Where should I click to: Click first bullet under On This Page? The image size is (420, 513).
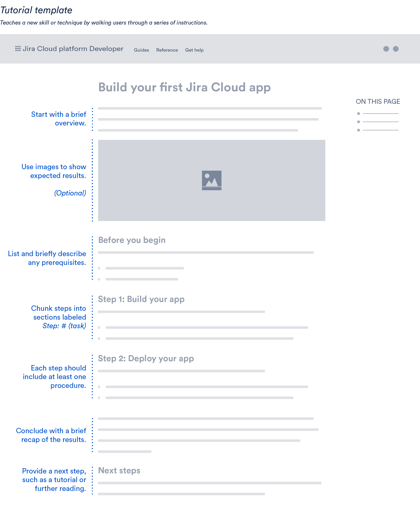point(358,114)
